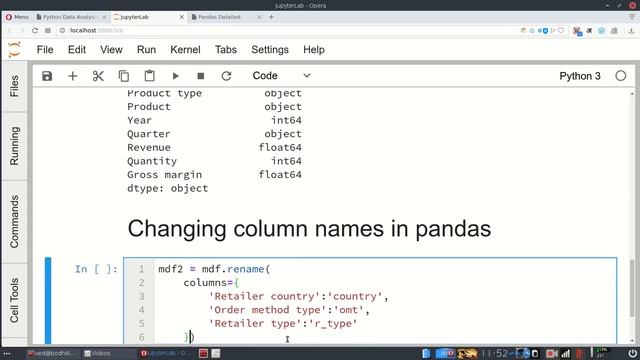Screen dimensions: 640x360
Task: Open the Commands sidebar tab
Action: pyautogui.click(x=14, y=222)
